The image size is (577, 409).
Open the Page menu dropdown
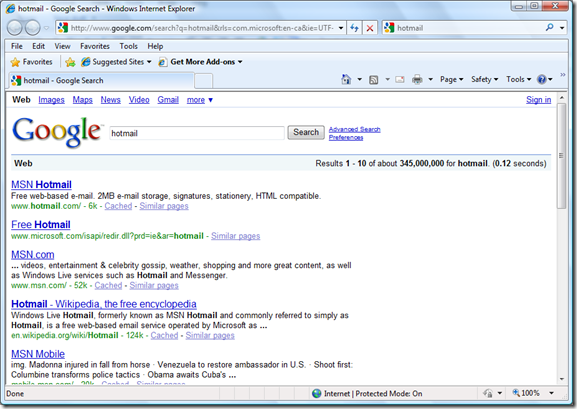(x=452, y=80)
